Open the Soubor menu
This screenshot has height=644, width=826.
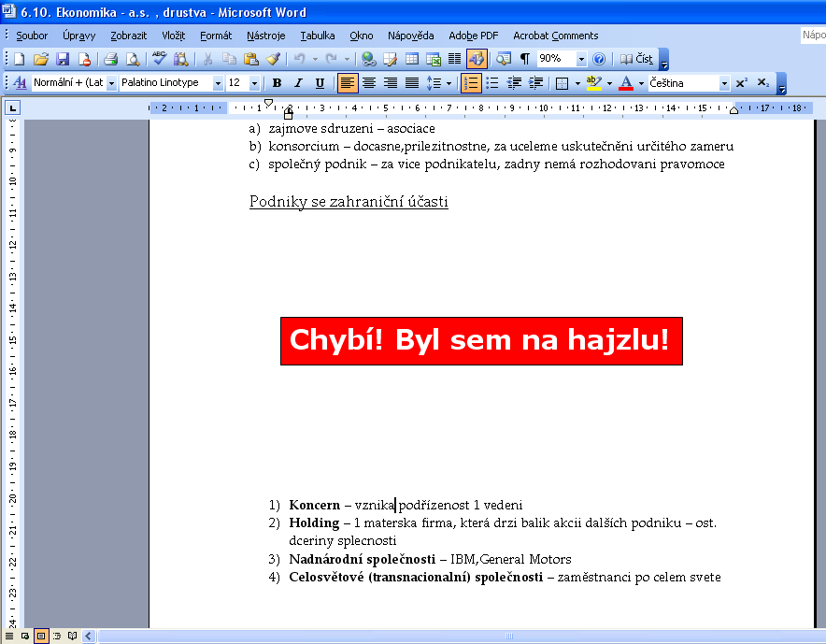point(32,36)
